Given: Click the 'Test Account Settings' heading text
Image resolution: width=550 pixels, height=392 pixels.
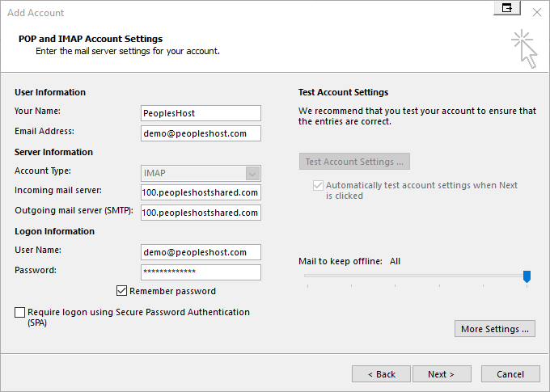Looking at the screenshot, I should tap(343, 92).
